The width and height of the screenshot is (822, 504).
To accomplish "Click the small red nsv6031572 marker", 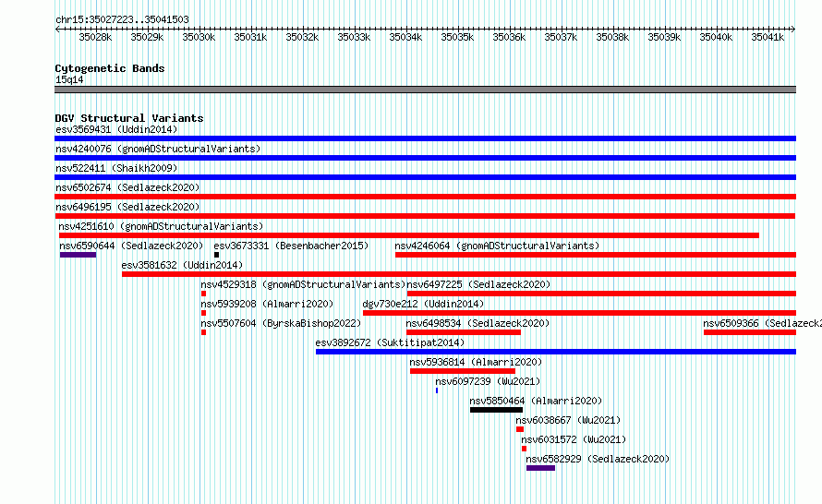I will pyautogui.click(x=524, y=449).
